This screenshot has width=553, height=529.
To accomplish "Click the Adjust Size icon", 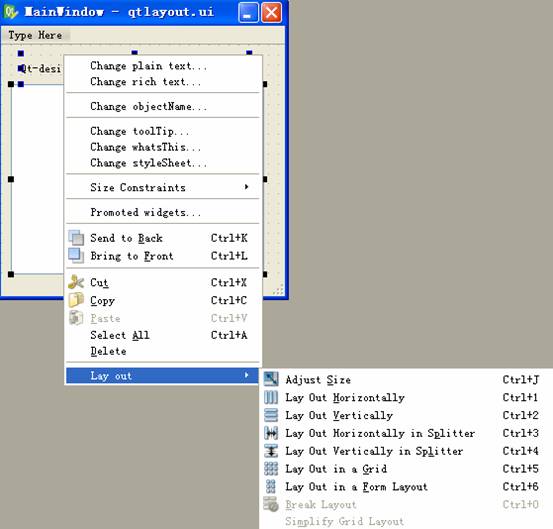I will click(271, 379).
